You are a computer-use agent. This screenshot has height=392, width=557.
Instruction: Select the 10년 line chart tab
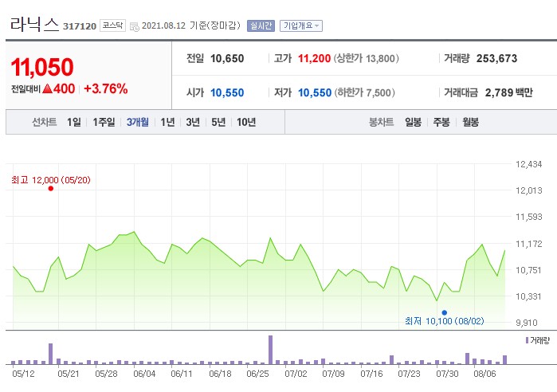[246, 122]
